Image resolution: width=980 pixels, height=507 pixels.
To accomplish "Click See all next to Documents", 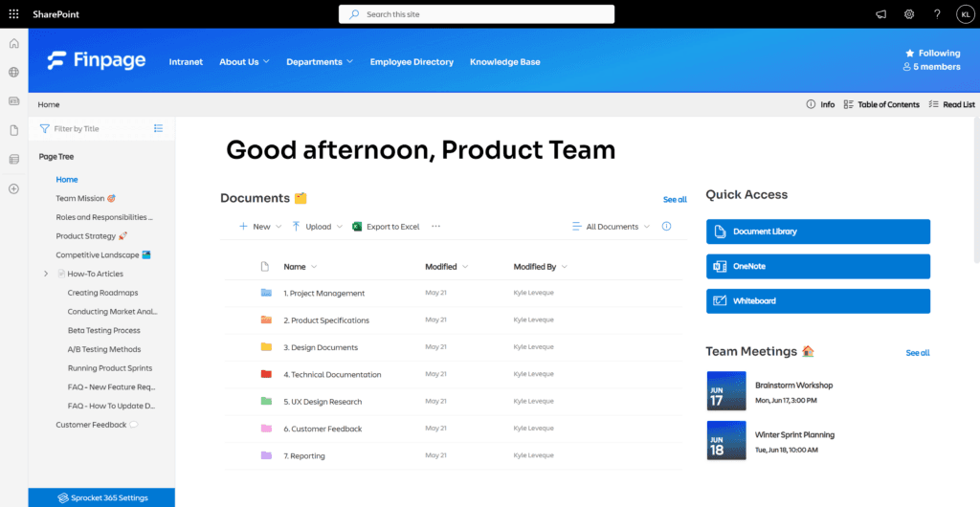I will click(x=675, y=200).
